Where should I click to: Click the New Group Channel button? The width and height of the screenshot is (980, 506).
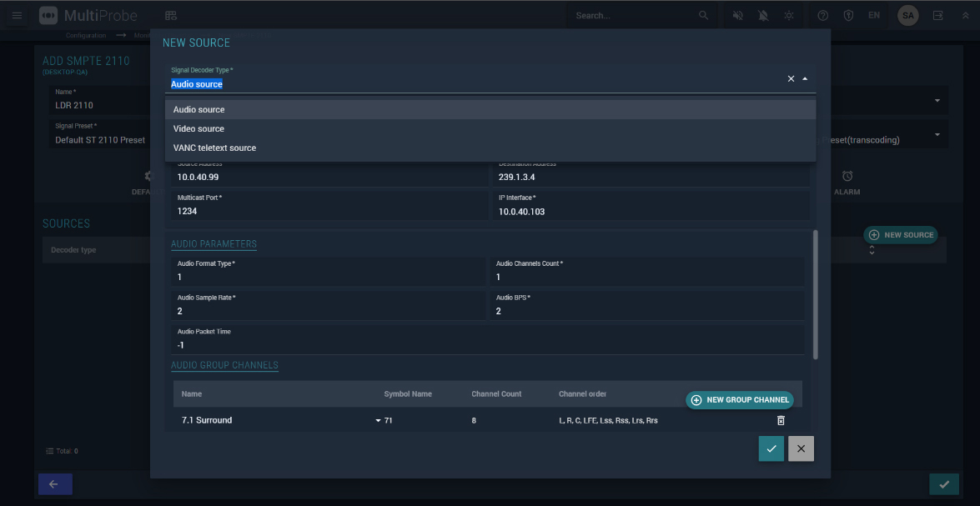(739, 400)
